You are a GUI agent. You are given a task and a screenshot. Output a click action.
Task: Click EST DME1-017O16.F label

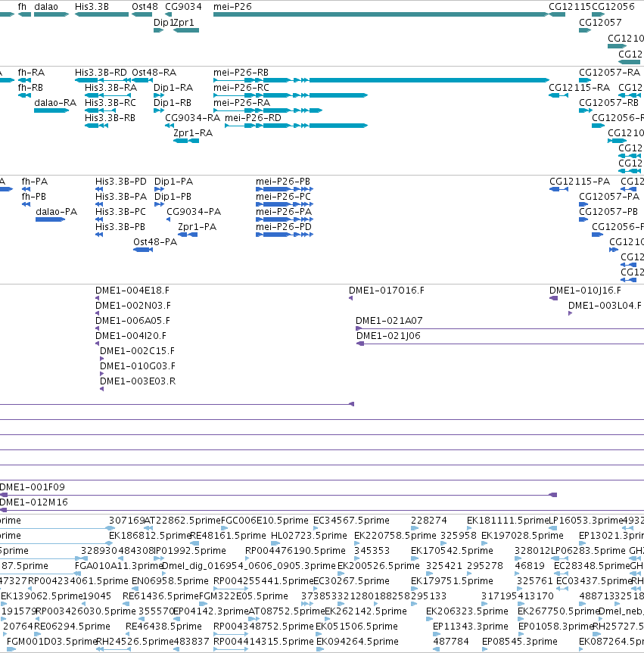[x=387, y=291]
